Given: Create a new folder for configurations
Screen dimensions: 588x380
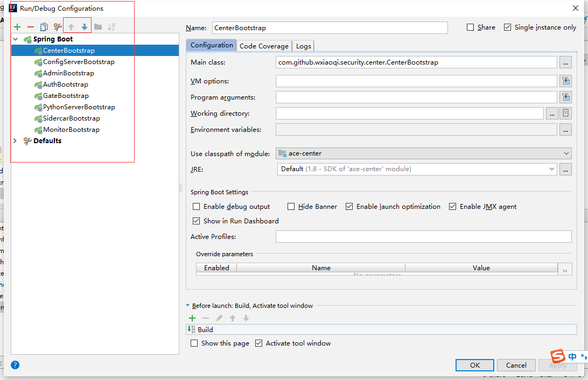Looking at the screenshot, I should click(x=98, y=27).
